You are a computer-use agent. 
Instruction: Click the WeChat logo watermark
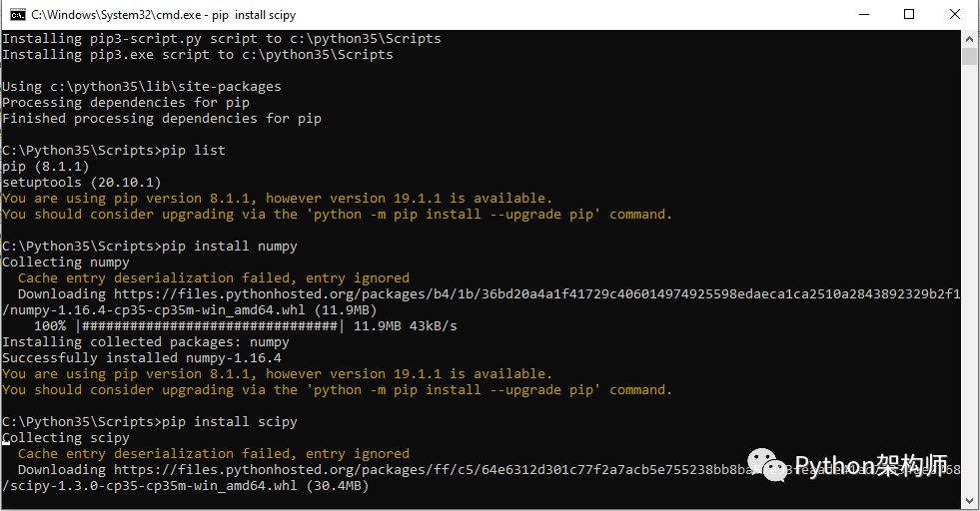[767, 465]
